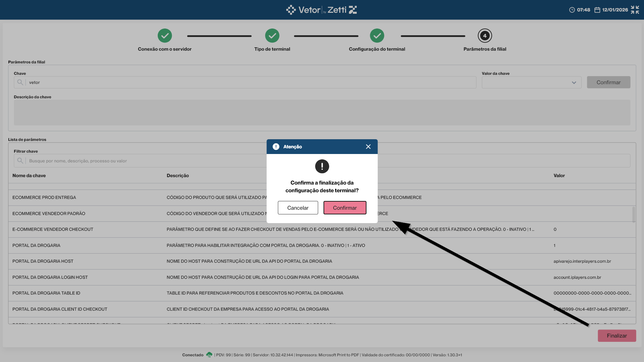Click the green cloud connection status icon

[209, 355]
